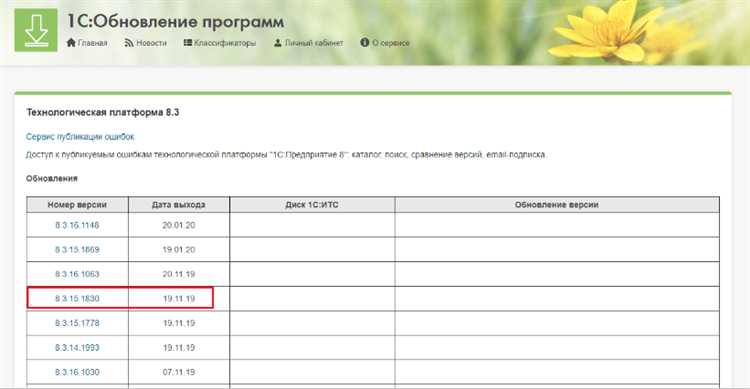
Task: Click the description text about published errors
Action: pyautogui.click(x=286, y=155)
